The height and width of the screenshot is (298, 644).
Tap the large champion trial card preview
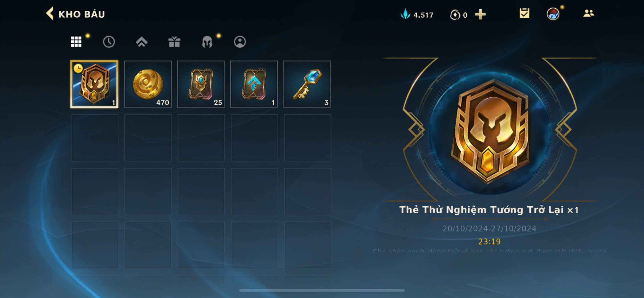[490, 130]
